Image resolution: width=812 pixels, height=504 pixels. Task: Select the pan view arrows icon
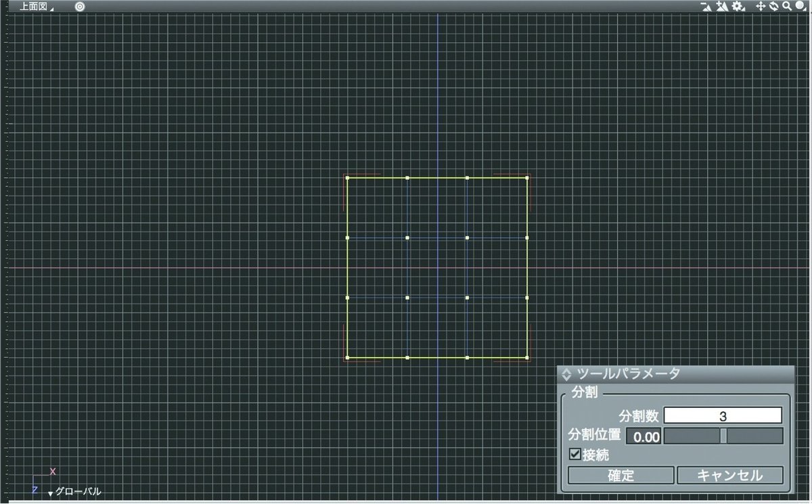point(761,6)
